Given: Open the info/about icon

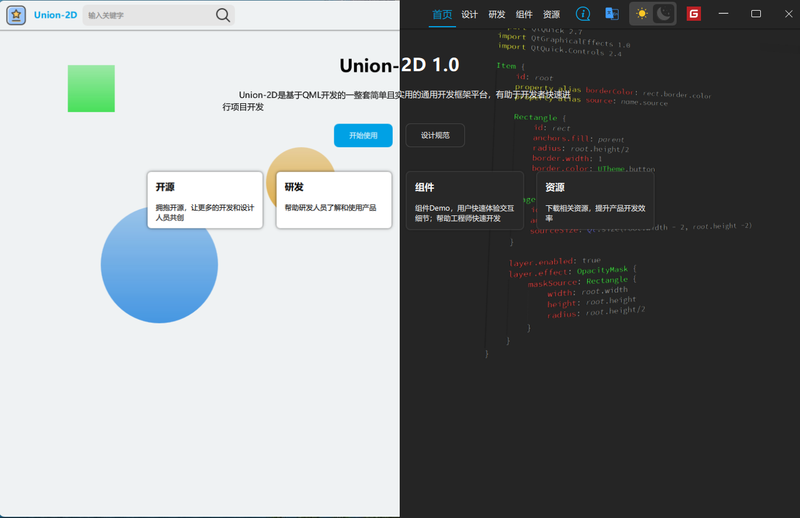Looking at the screenshot, I should point(584,14).
